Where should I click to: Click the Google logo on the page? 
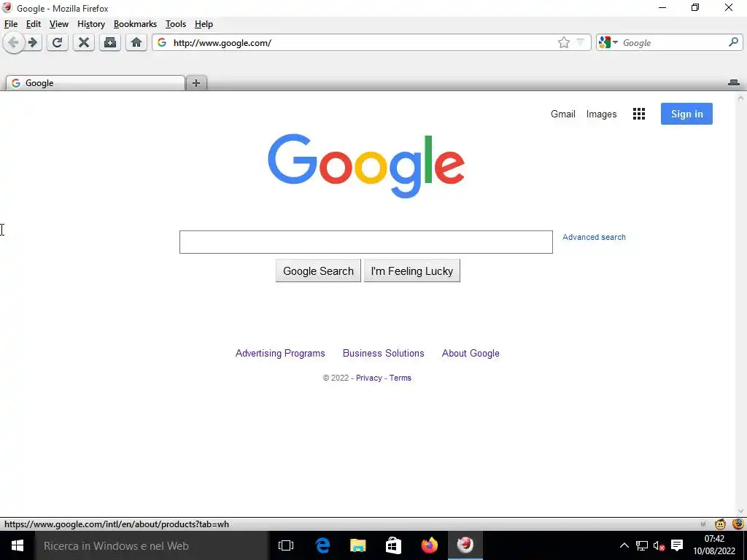pos(366,166)
